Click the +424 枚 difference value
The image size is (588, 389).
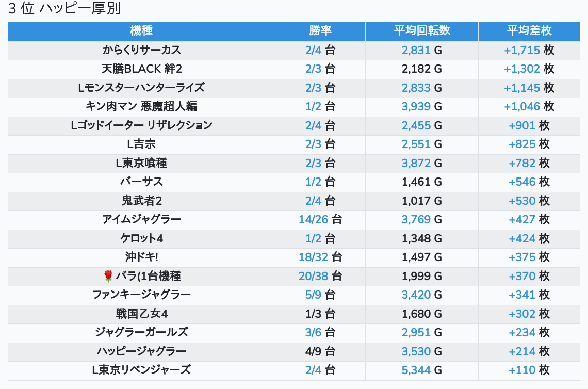pyautogui.click(x=529, y=238)
